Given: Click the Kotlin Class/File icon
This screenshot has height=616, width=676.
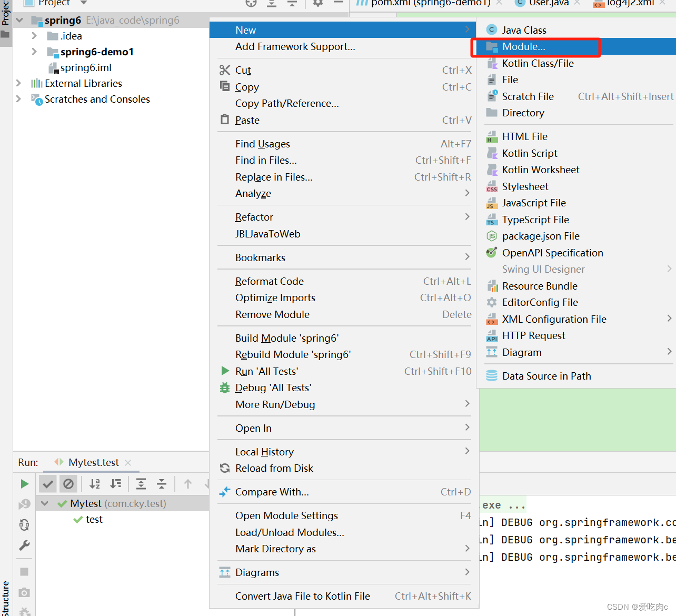Looking at the screenshot, I should (492, 63).
